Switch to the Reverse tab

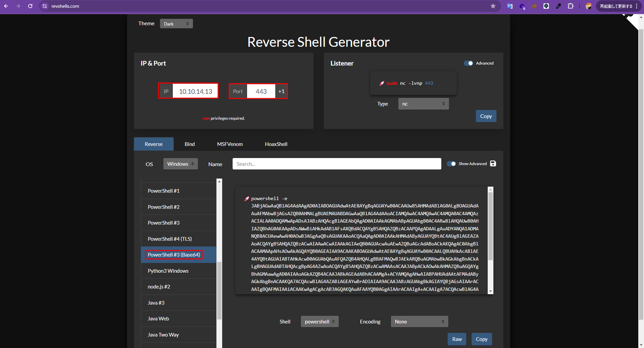pos(154,144)
